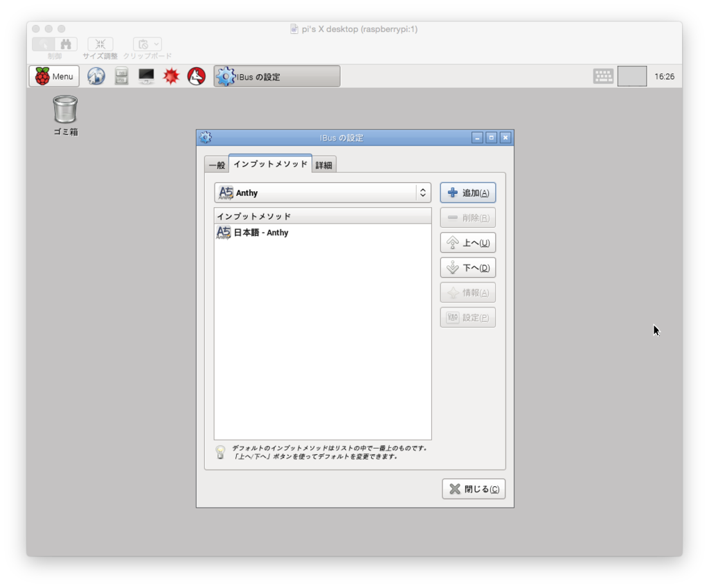
Task: Click the 下へ(D) move down button
Action: coord(468,268)
